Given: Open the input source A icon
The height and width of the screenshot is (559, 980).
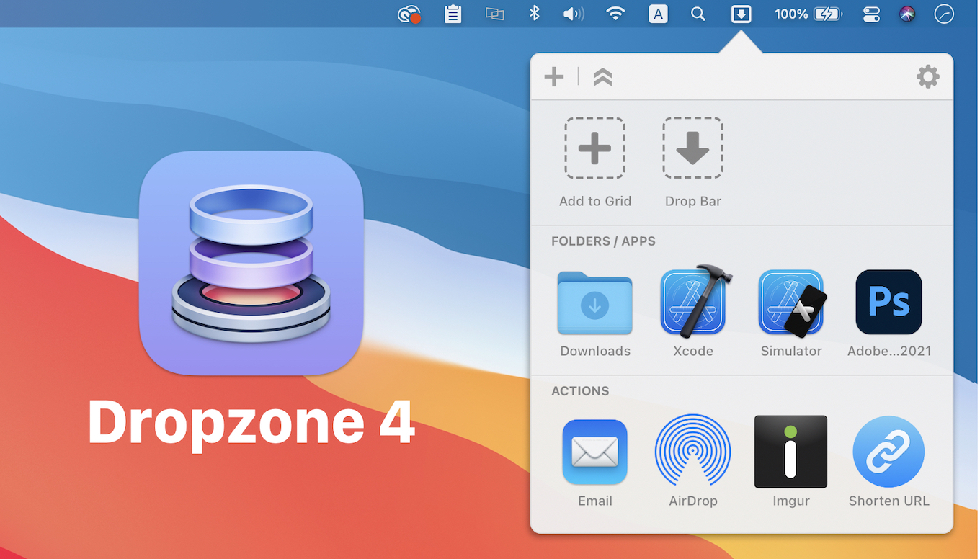Looking at the screenshot, I should [x=658, y=14].
